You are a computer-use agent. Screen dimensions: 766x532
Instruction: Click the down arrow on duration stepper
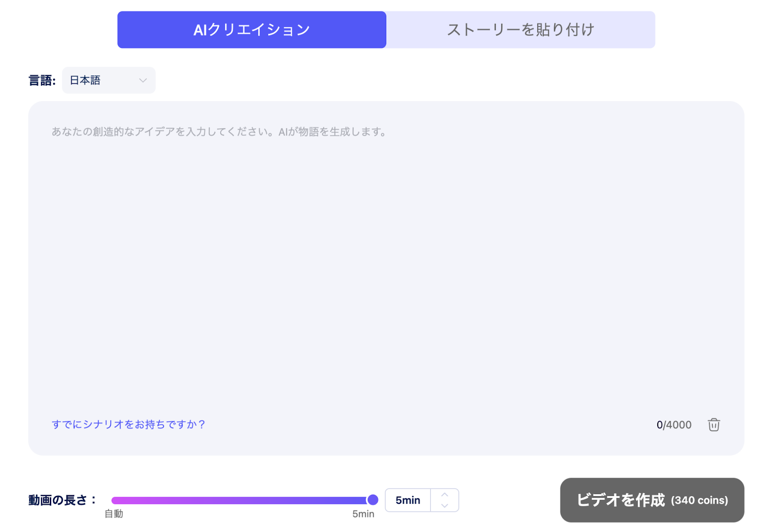[x=444, y=506]
